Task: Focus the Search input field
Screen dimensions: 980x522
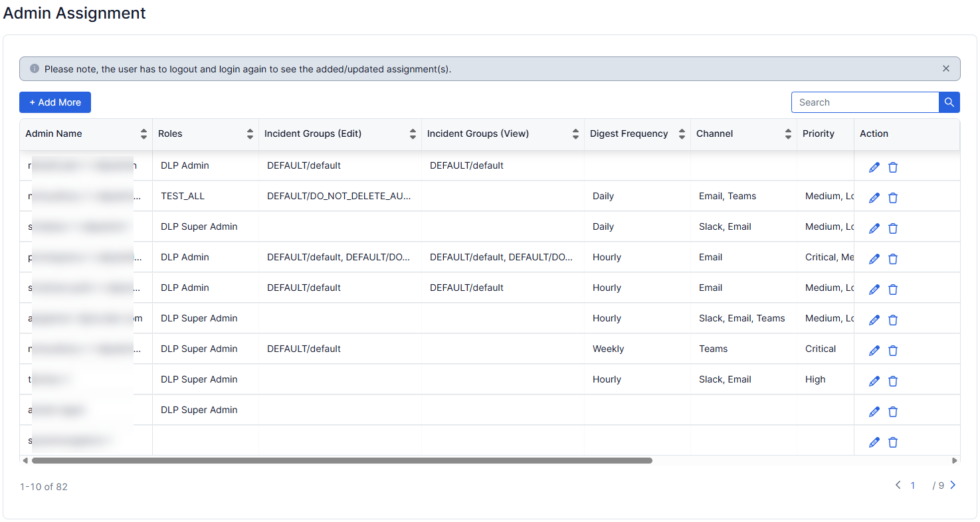Action: click(864, 102)
